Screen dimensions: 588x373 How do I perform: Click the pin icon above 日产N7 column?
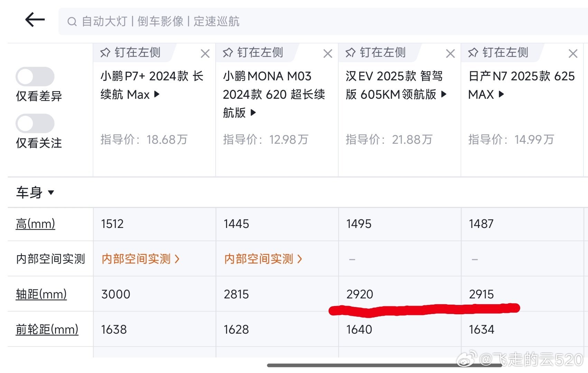473,53
